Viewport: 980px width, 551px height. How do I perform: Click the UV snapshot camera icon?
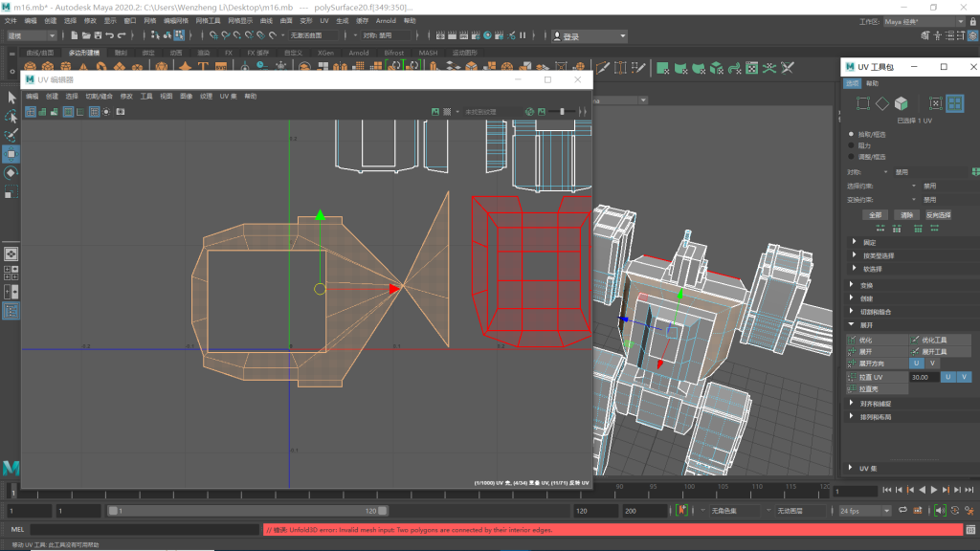[121, 112]
